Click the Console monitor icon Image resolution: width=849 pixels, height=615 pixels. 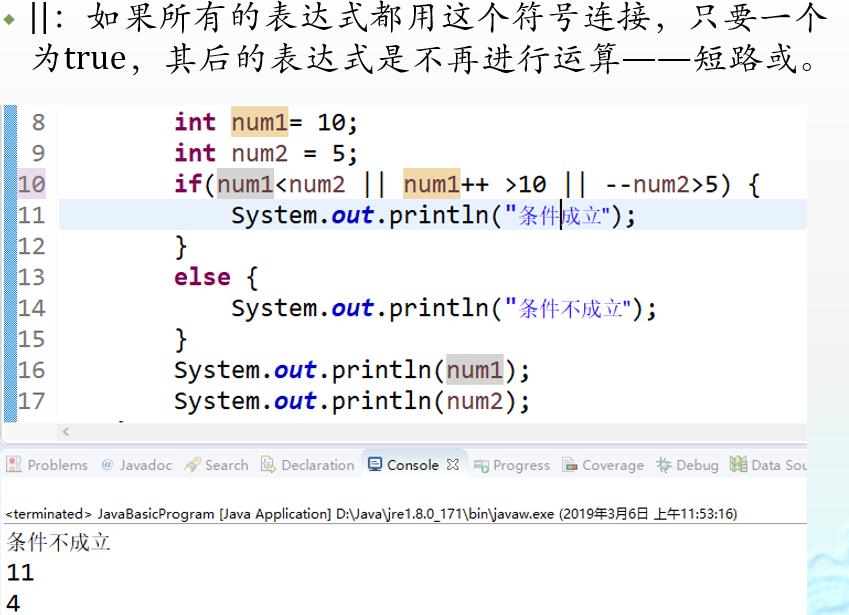click(375, 464)
